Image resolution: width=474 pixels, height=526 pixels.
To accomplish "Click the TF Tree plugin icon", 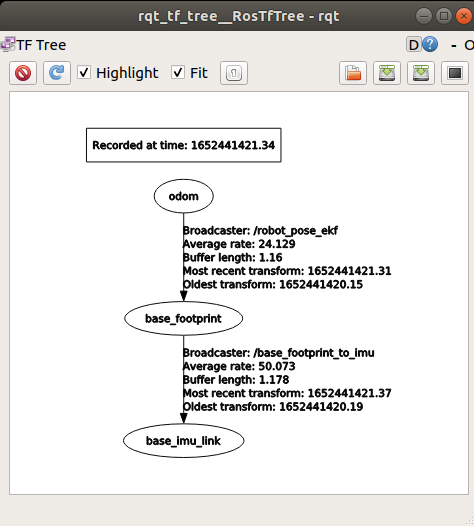I will (x=8, y=44).
